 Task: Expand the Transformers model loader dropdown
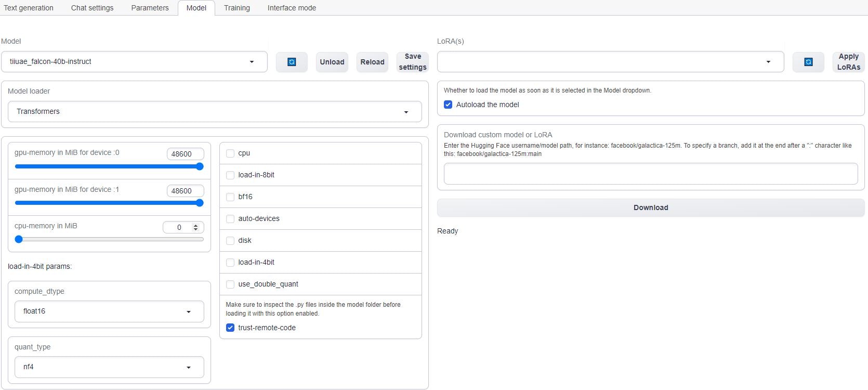click(215, 111)
